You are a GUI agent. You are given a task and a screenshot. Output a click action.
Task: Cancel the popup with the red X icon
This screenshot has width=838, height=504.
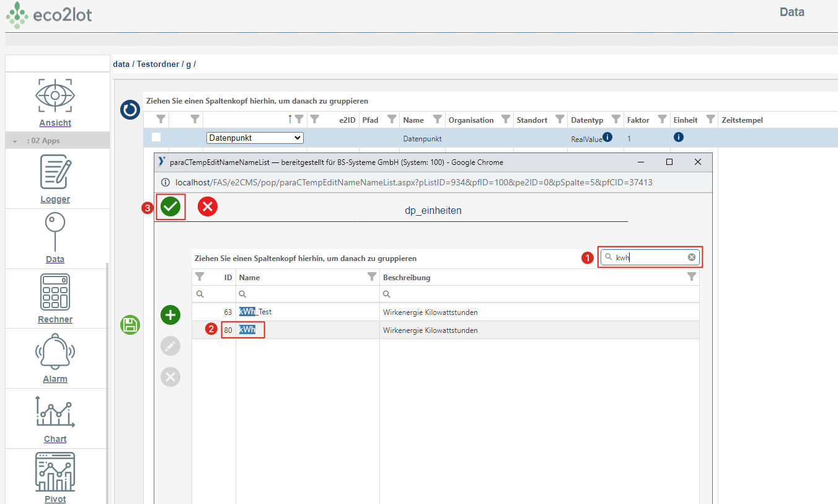click(208, 207)
